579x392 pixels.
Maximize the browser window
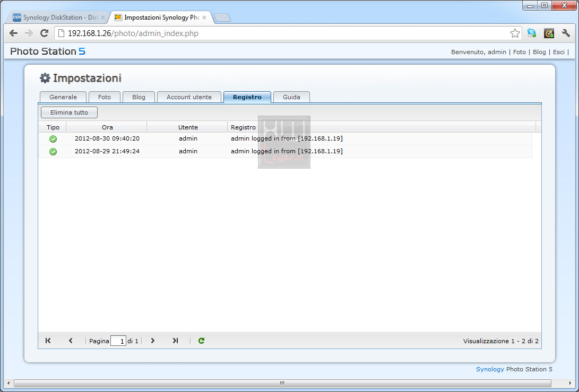pos(545,5)
